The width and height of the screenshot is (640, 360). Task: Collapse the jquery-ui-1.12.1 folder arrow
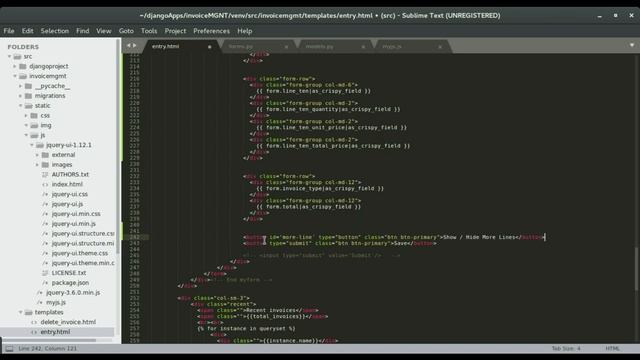pos(32,145)
